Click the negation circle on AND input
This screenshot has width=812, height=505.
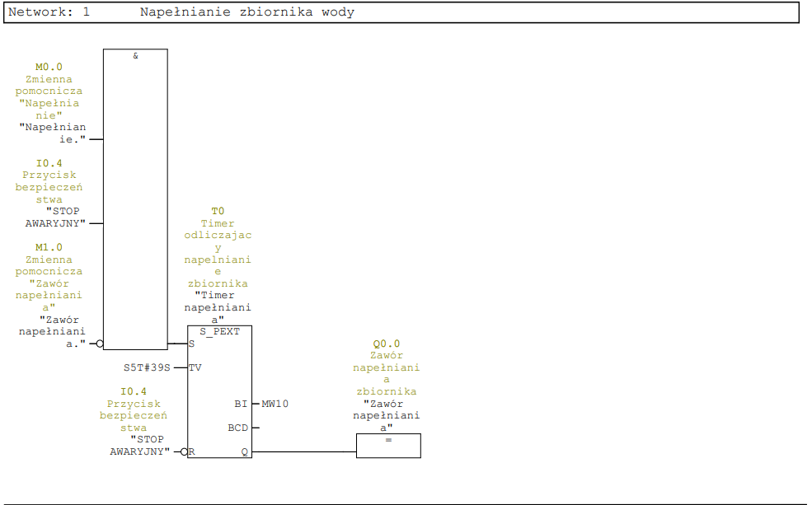point(100,344)
